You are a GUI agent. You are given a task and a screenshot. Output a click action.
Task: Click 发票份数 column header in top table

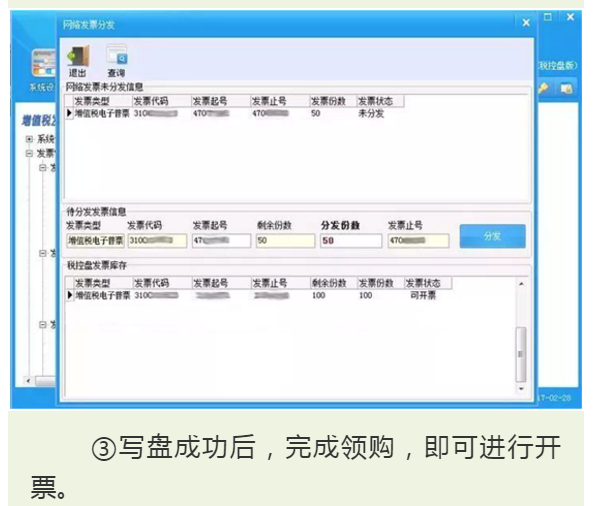(x=333, y=101)
